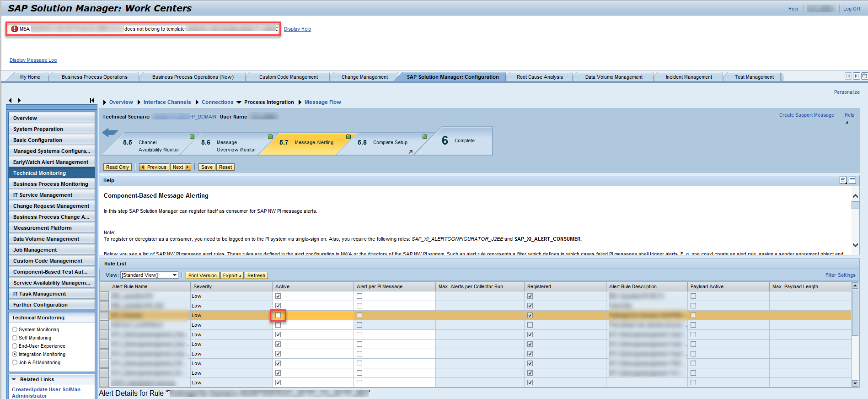Select row selector of highlighted rule row
868x399 pixels.
click(x=104, y=315)
